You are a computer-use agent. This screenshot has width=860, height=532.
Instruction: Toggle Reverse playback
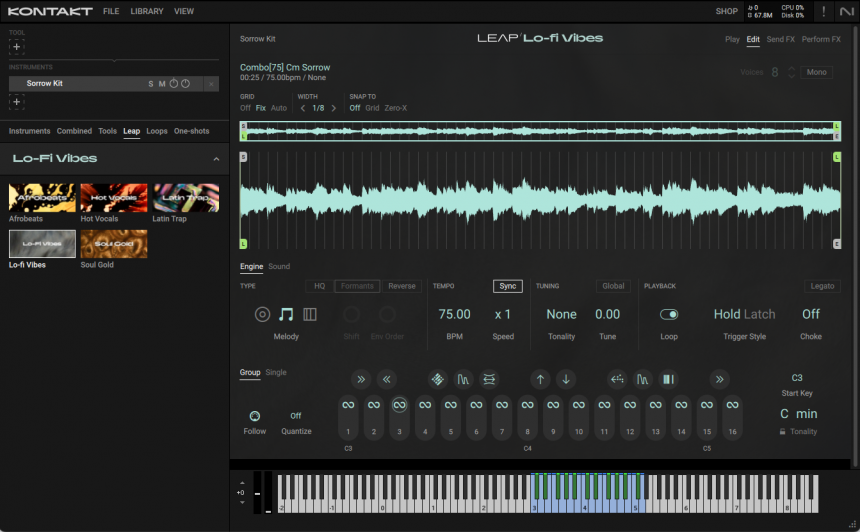(x=401, y=286)
